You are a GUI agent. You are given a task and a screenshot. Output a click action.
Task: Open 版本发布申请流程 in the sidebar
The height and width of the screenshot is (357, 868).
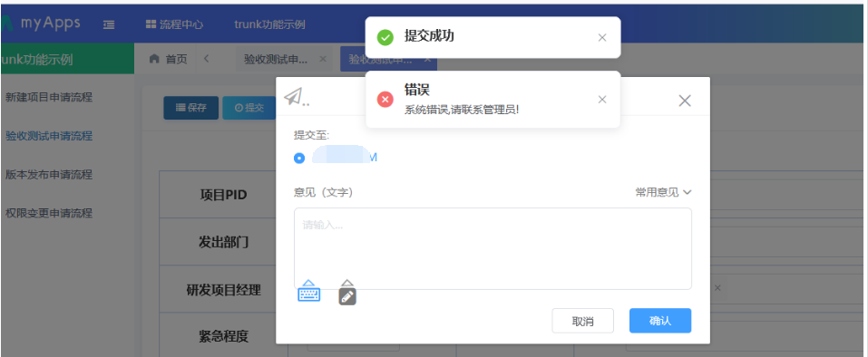pos(49,175)
